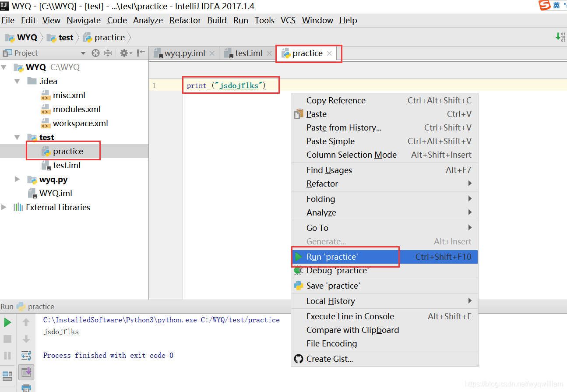Click the WYQ breadcrumb in navigation bar
The image size is (567, 392).
pyautogui.click(x=22, y=38)
